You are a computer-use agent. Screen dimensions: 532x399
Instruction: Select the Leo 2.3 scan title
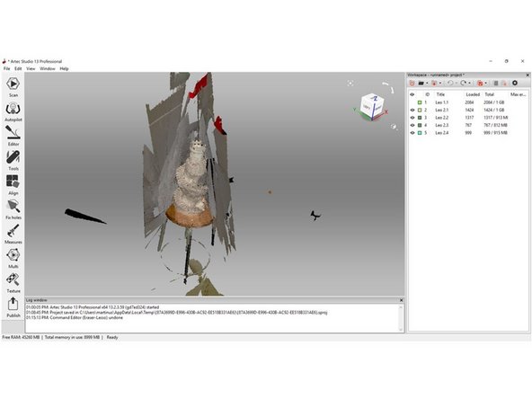click(x=442, y=125)
